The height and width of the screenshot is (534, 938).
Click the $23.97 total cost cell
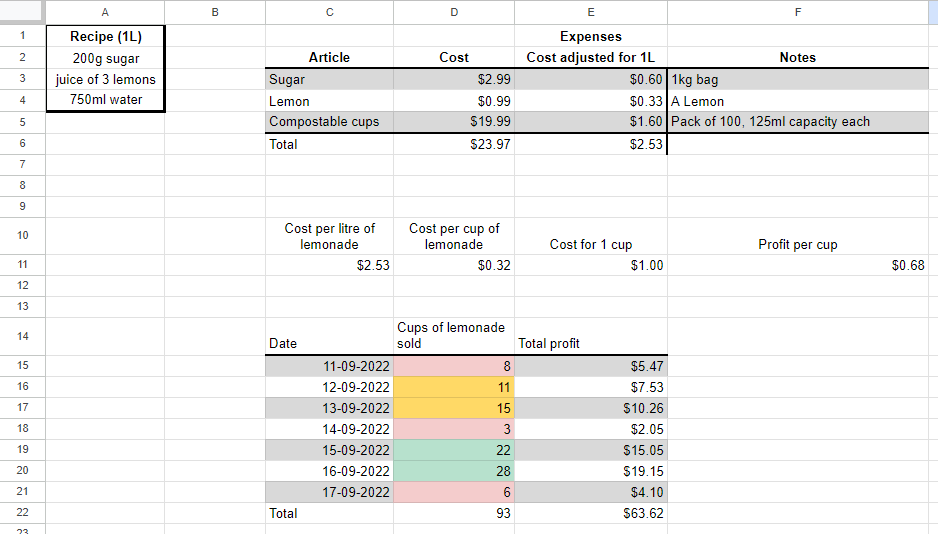click(454, 144)
